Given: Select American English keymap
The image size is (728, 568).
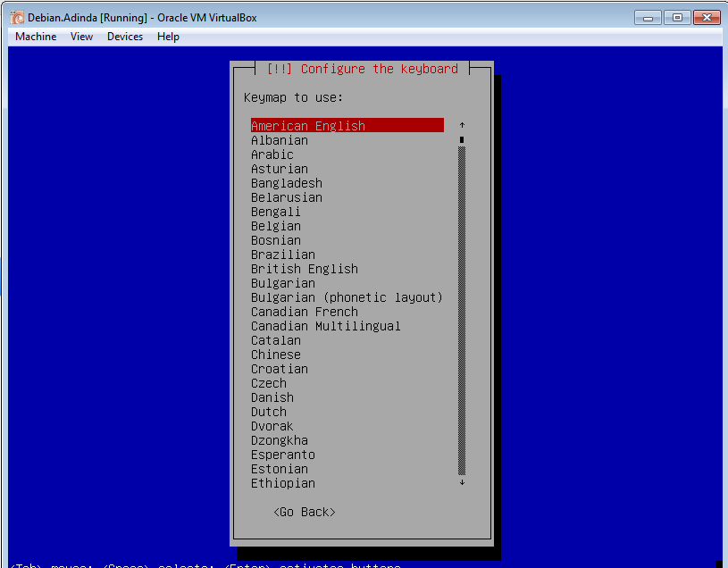Looking at the screenshot, I should [x=347, y=125].
